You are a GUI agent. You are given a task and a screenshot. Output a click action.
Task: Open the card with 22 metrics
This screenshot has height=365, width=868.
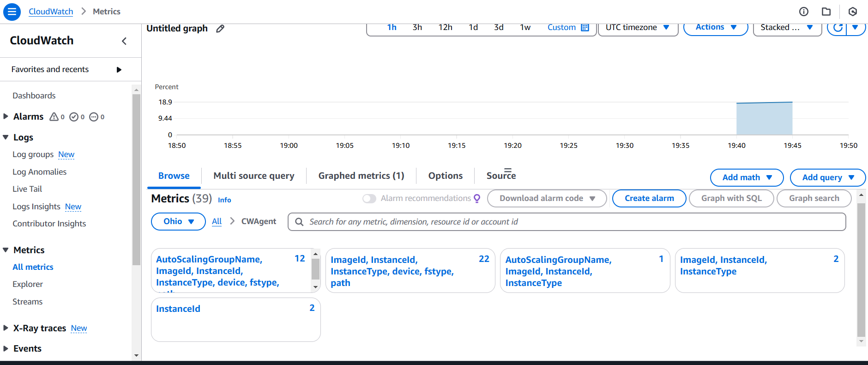(x=410, y=271)
